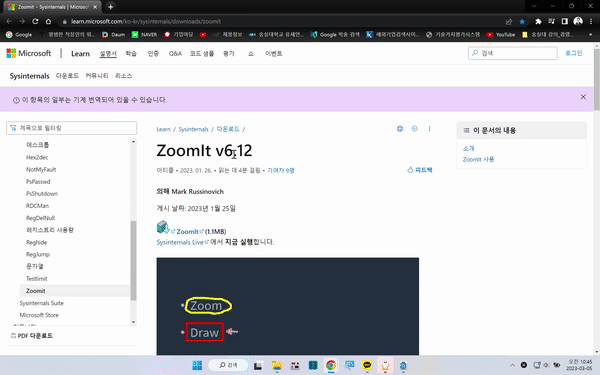Click the language globe icon near breadcrumb

pos(400,129)
